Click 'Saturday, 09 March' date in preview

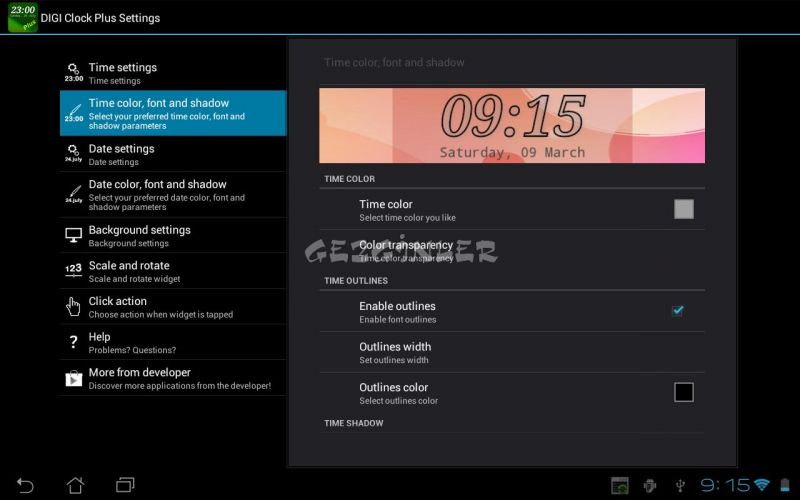[x=512, y=153]
